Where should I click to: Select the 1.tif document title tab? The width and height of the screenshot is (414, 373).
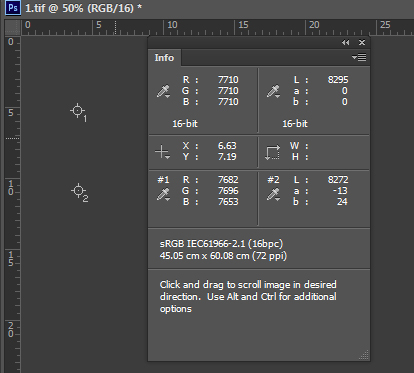[x=83, y=8]
